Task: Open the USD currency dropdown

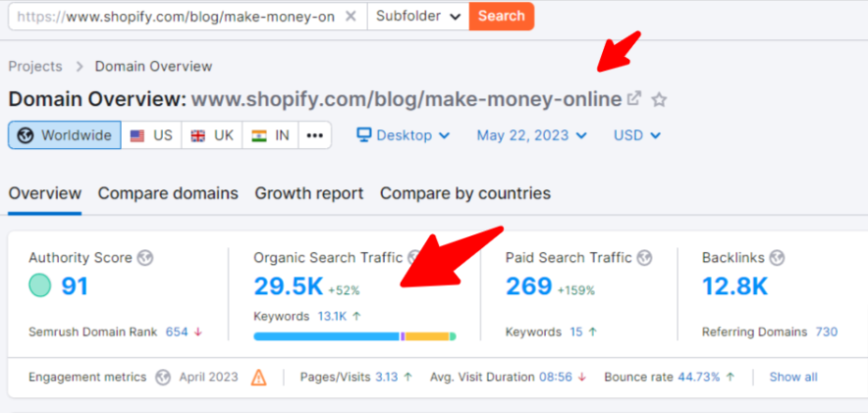Action: click(637, 135)
